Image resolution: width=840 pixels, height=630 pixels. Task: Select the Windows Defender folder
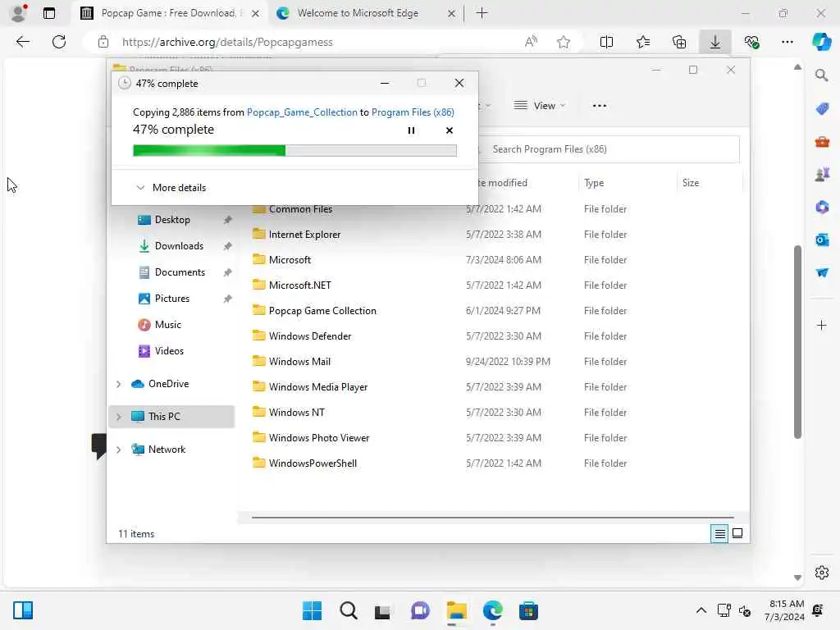click(x=309, y=336)
